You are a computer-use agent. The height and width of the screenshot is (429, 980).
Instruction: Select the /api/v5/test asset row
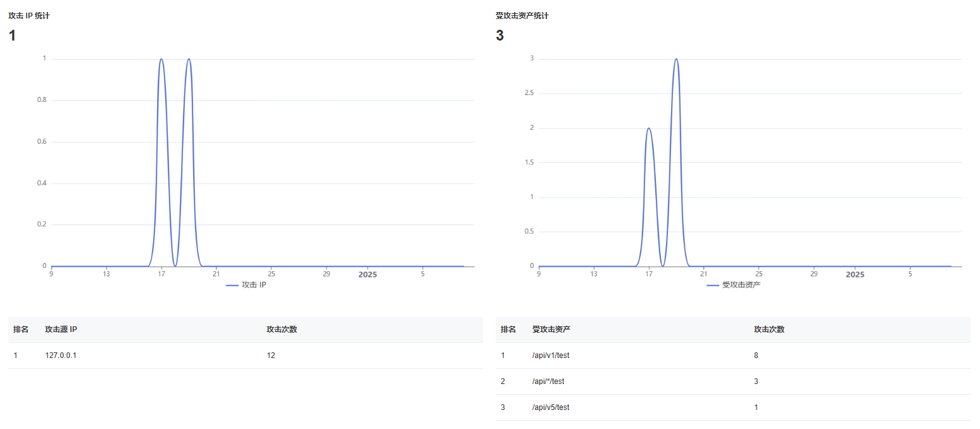(x=732, y=407)
